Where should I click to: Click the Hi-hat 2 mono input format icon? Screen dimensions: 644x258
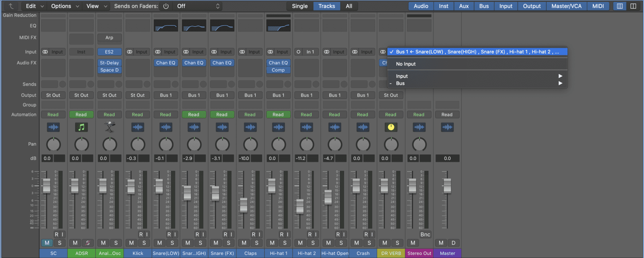pos(299,52)
